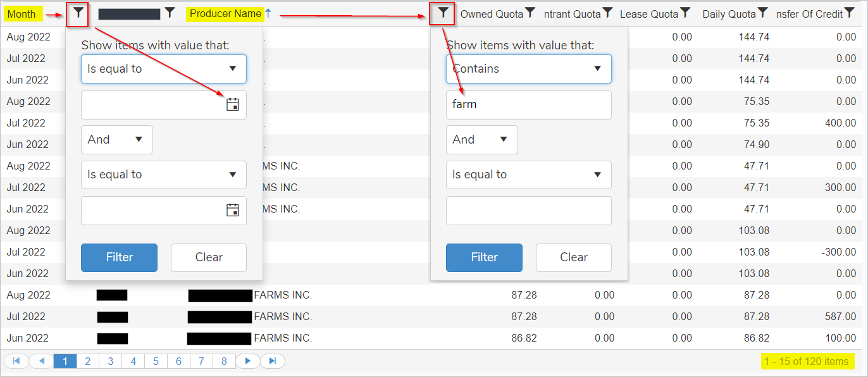Open the calendar picker in the first date field

[x=233, y=105]
